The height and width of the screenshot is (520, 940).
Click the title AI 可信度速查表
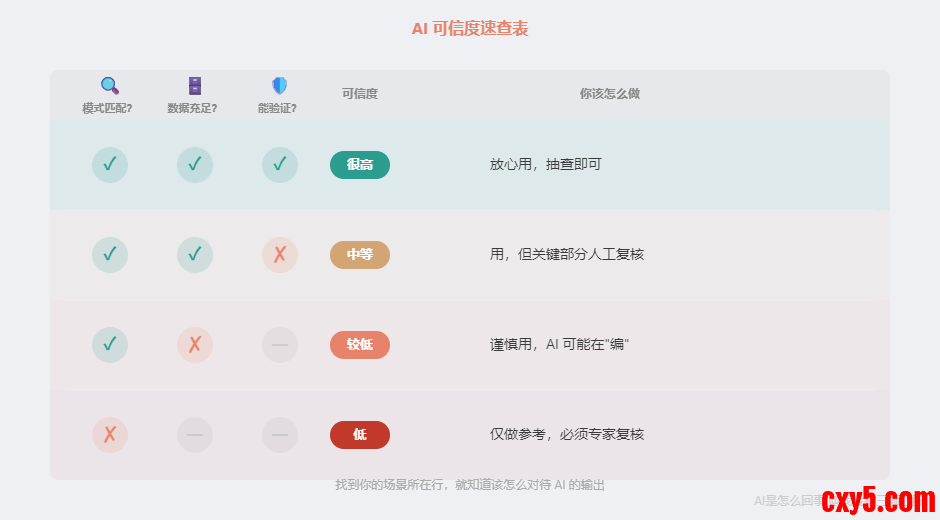tap(470, 29)
